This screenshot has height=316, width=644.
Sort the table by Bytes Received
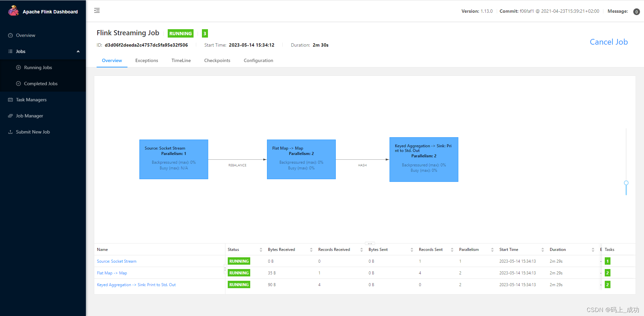pyautogui.click(x=311, y=250)
